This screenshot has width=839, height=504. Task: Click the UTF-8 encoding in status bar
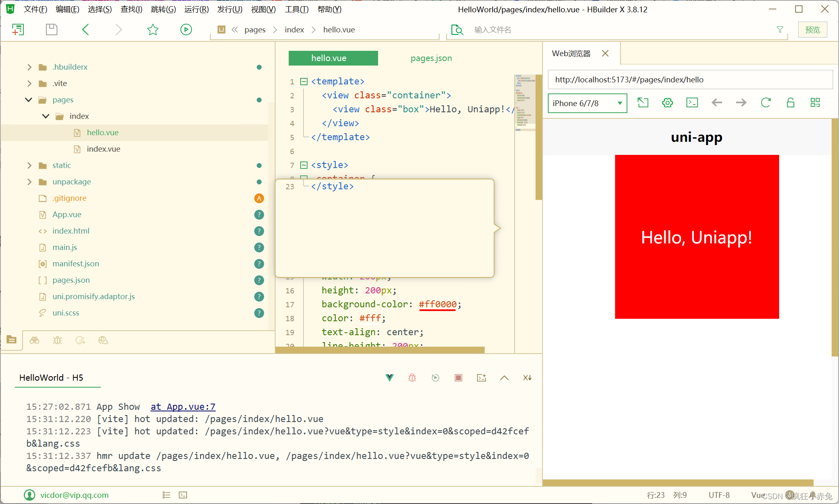point(719,495)
